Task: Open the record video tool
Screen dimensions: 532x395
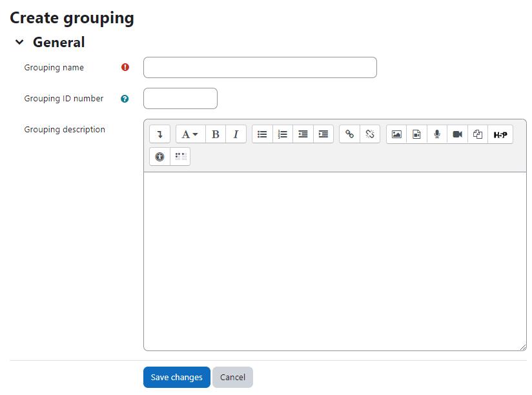Action: (457, 134)
